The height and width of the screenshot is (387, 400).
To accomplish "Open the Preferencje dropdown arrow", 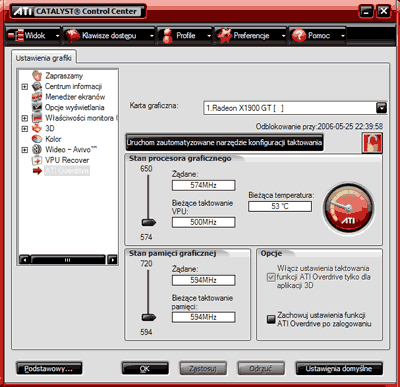I will (283, 36).
